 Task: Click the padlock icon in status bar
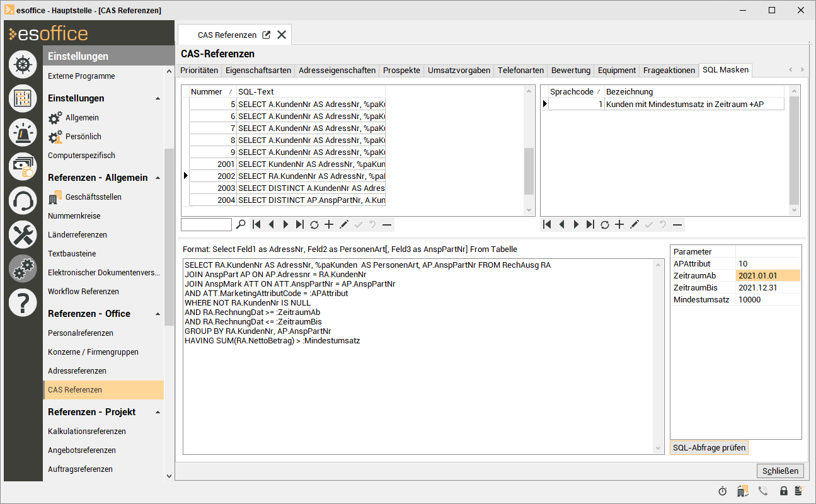coord(784,491)
